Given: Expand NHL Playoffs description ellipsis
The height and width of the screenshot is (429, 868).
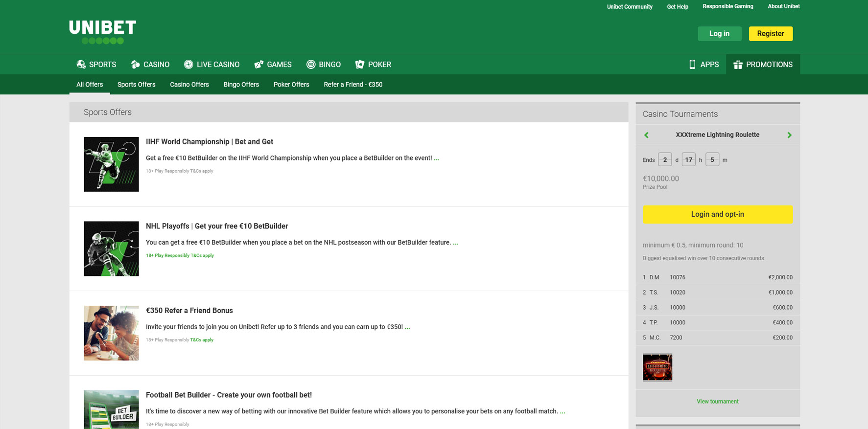Looking at the screenshot, I should (x=455, y=243).
